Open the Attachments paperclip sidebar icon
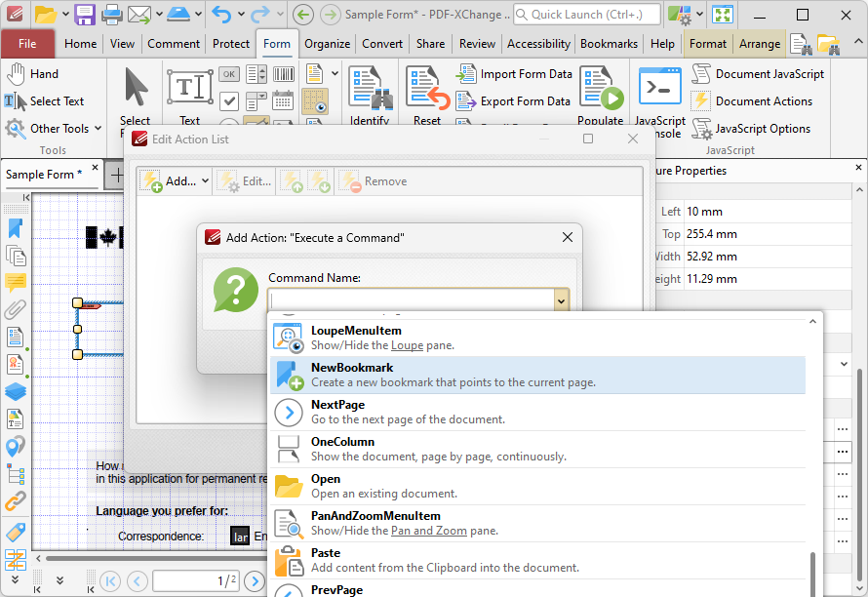The height and width of the screenshot is (597, 868). (16, 309)
